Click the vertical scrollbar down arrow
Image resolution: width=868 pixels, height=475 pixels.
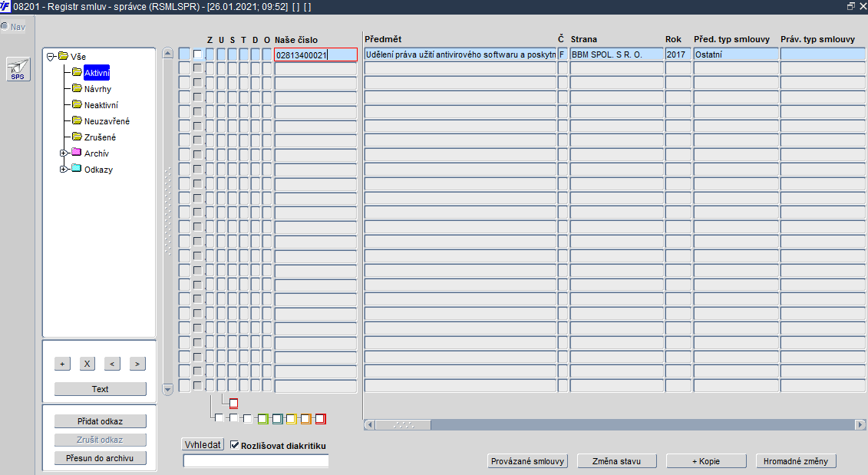(168, 389)
